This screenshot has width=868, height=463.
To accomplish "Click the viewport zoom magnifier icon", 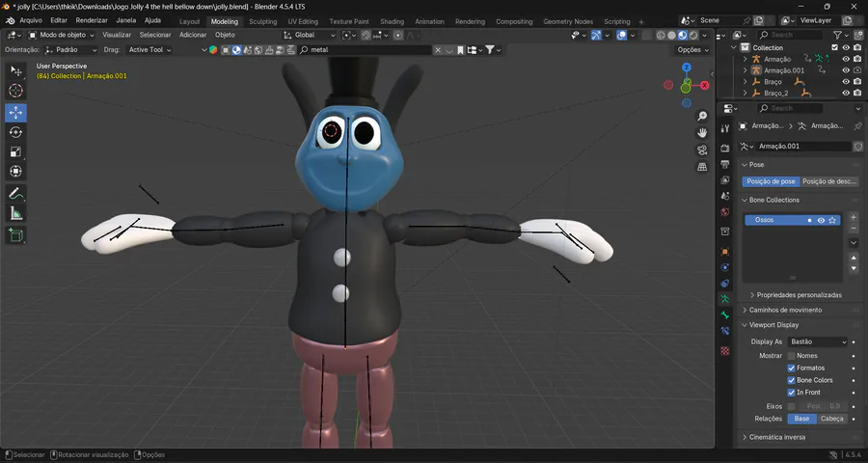I will 702,116.
